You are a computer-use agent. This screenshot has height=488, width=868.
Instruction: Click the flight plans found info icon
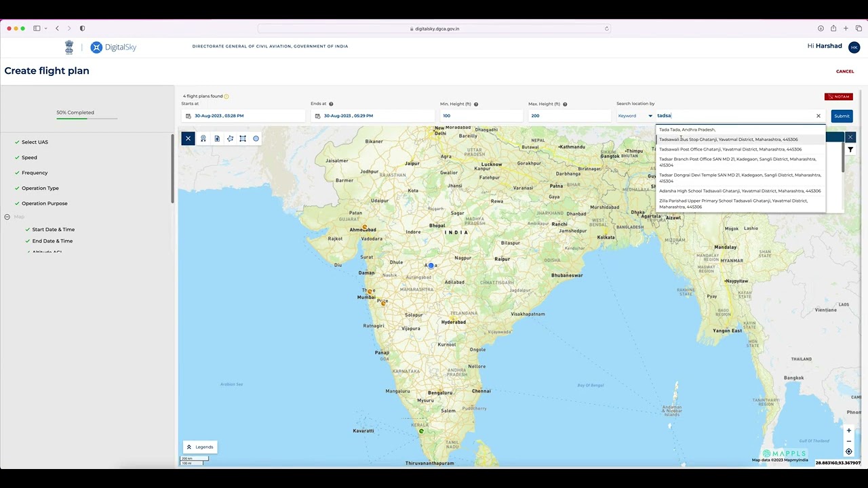pyautogui.click(x=226, y=96)
